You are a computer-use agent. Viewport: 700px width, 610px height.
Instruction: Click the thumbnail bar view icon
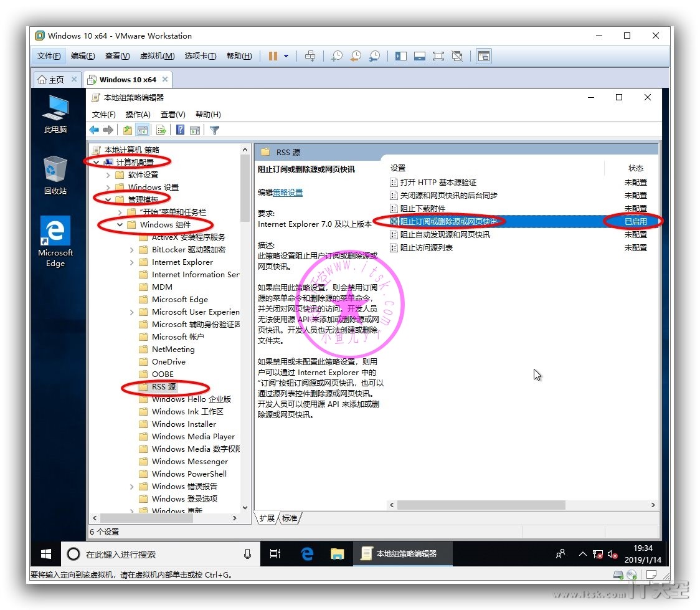tap(420, 56)
